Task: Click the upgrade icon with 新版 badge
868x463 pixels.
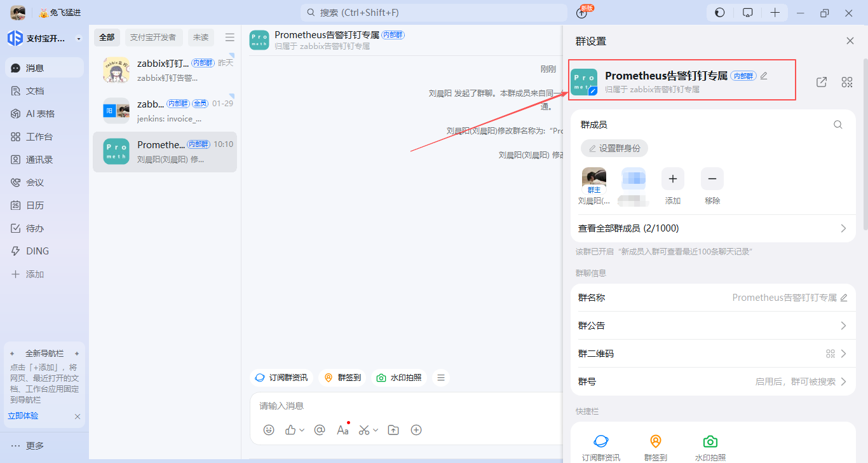Action: pyautogui.click(x=582, y=13)
